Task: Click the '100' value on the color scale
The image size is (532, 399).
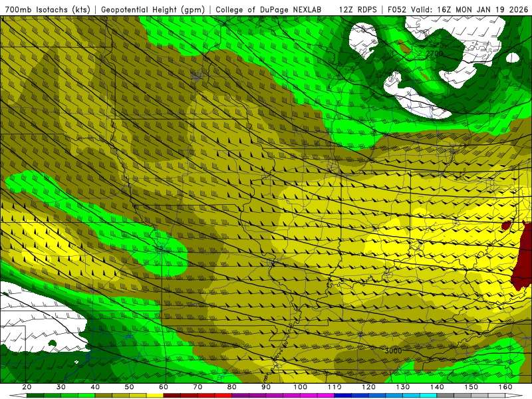Action: click(301, 387)
